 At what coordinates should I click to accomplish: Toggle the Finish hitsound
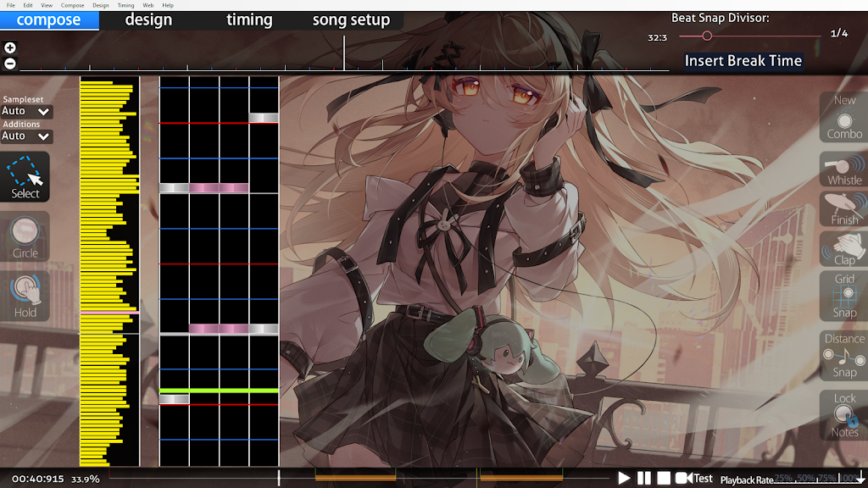coord(843,209)
